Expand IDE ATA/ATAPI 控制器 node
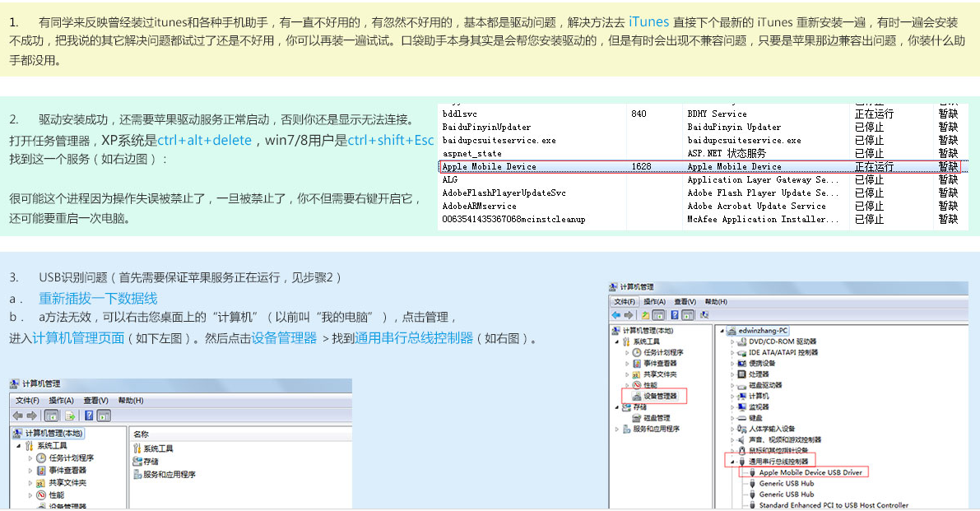 pyautogui.click(x=732, y=353)
